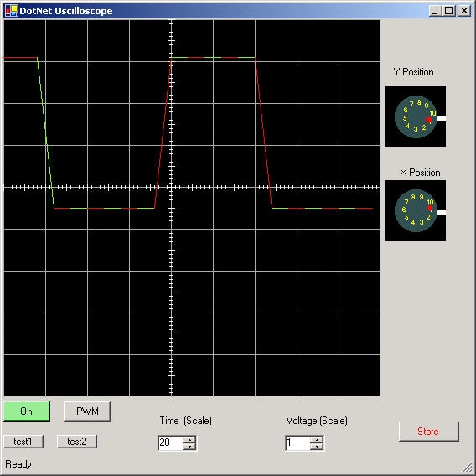The image size is (476, 476).
Task: Toggle the green On power button
Action: pyautogui.click(x=27, y=411)
